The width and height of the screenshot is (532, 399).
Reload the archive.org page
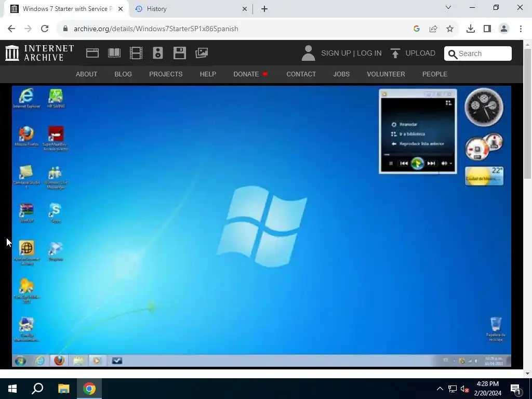[45, 29]
